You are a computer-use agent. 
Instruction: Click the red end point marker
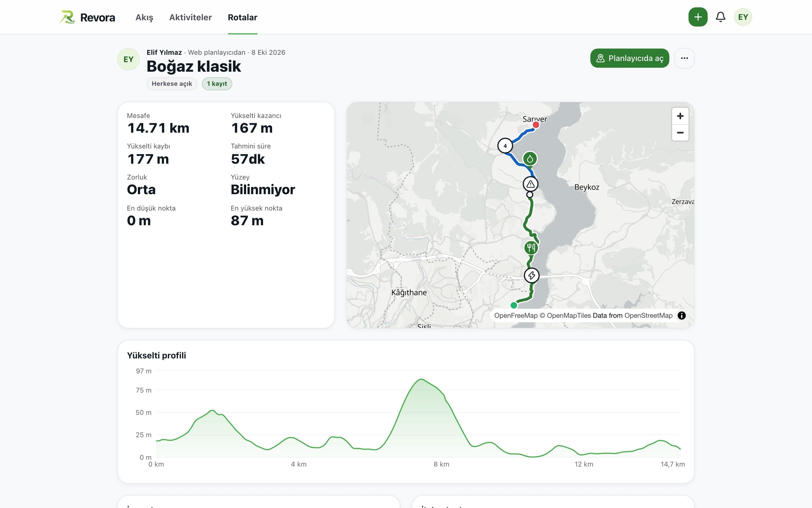coord(536,125)
